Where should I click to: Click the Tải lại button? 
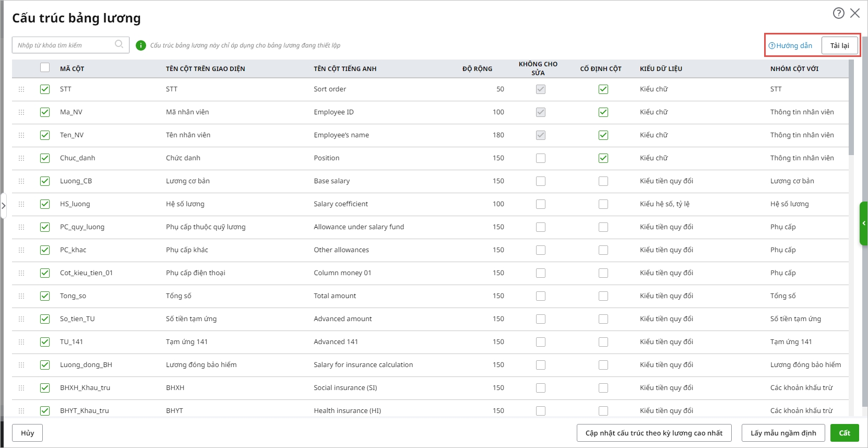click(839, 46)
